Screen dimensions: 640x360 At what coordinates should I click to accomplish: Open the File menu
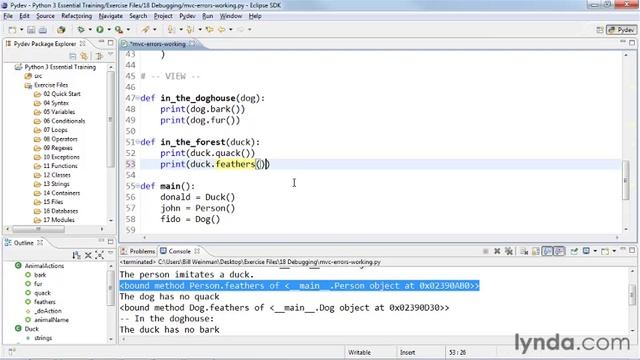pyautogui.click(x=8, y=16)
